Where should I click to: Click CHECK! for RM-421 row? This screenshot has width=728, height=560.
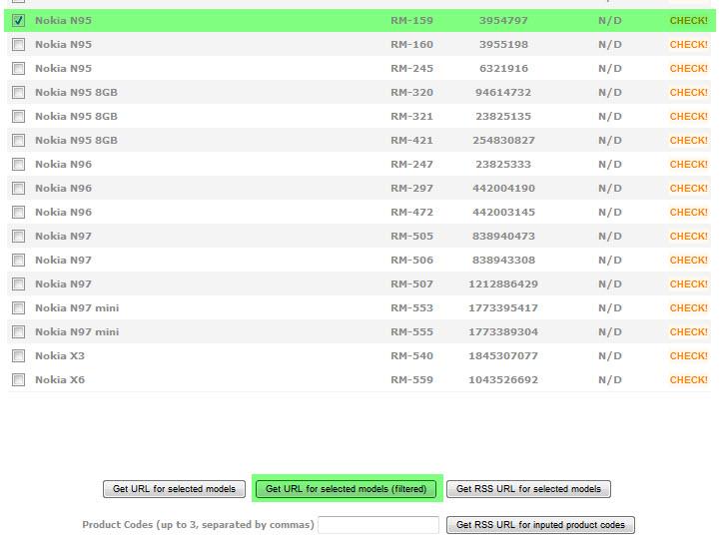(x=688, y=141)
